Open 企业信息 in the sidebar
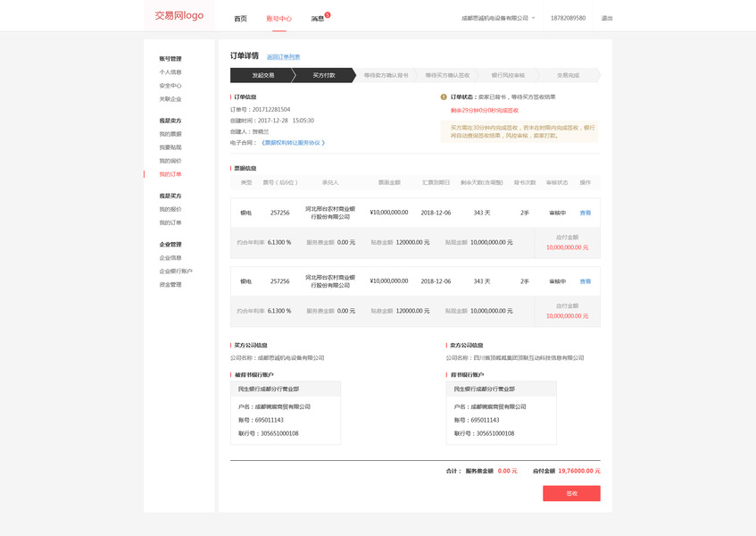 click(170, 257)
